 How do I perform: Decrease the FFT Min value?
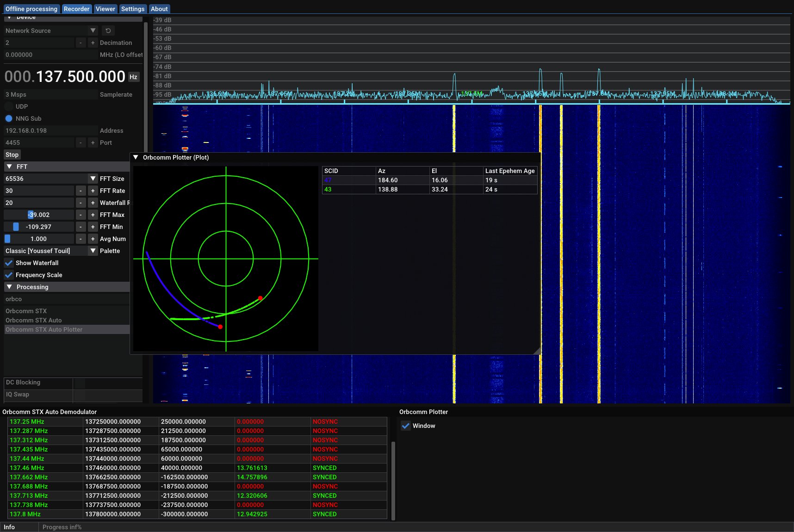point(81,227)
